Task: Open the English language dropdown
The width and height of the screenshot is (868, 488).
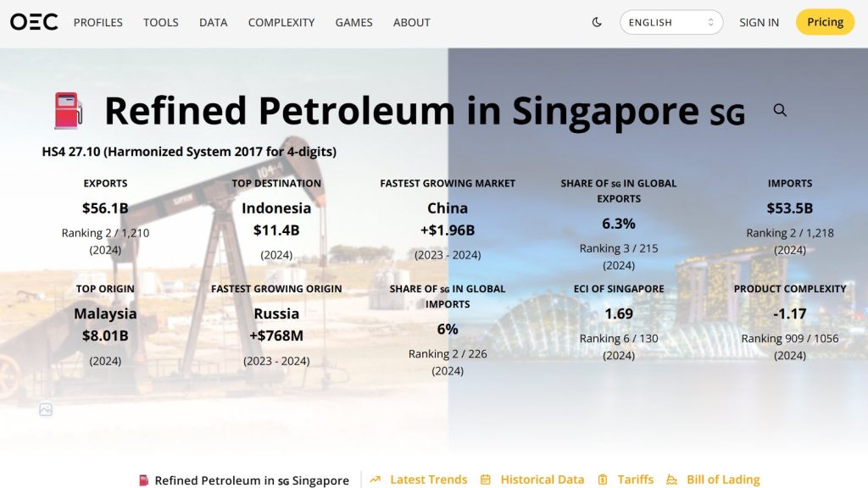Action: tap(670, 22)
